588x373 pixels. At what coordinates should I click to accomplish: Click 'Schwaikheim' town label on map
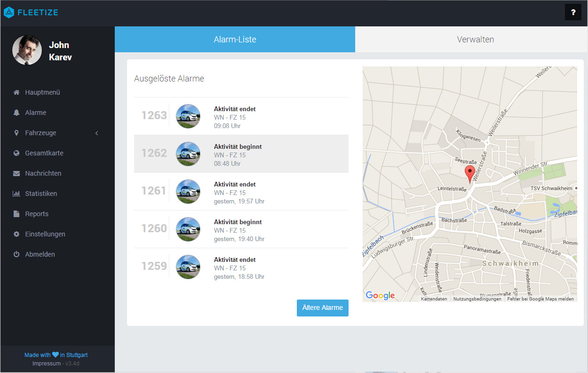pos(510,264)
